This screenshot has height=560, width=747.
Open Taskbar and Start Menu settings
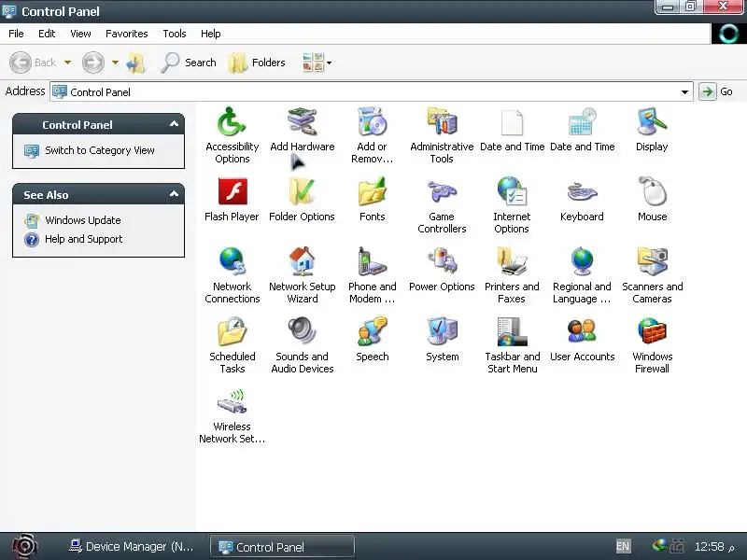point(512,345)
